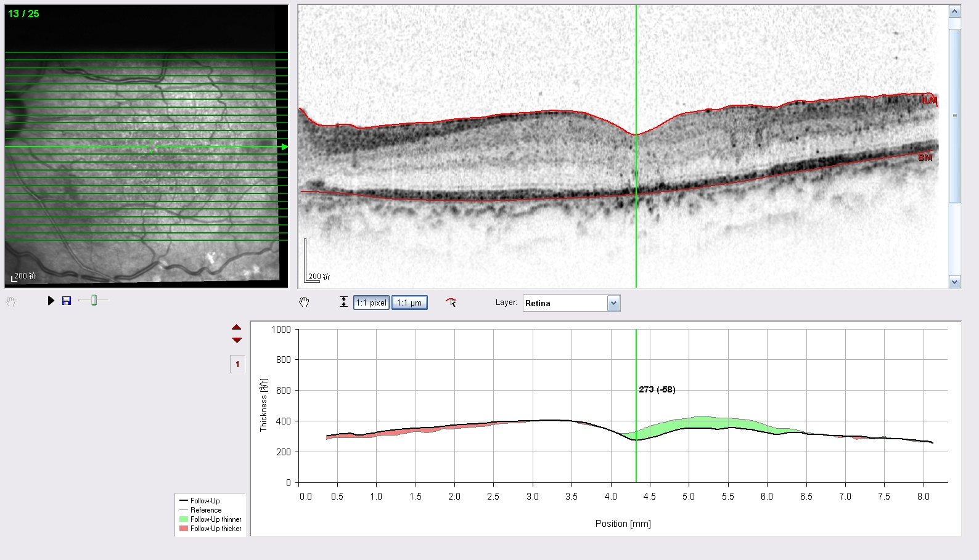Screen dimensions: 979x560
Task: Select the greyed hand tool below the fundus image
Action: pyautogui.click(x=10, y=302)
